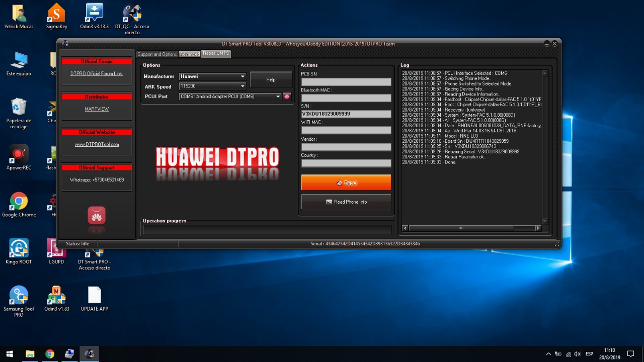Click the orange Repair button
Viewport: 644px width, 362px height.
click(x=346, y=183)
